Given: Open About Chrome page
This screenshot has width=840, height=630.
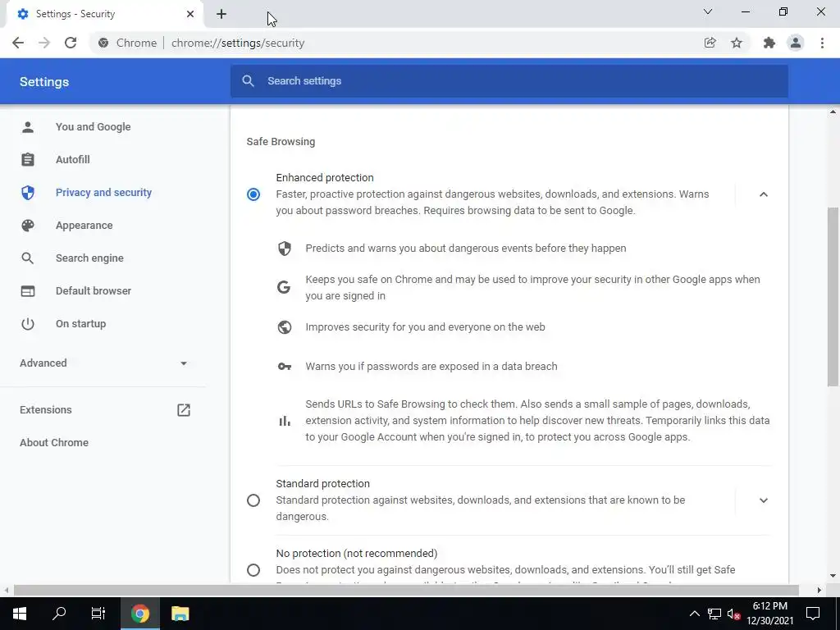Looking at the screenshot, I should (x=54, y=442).
